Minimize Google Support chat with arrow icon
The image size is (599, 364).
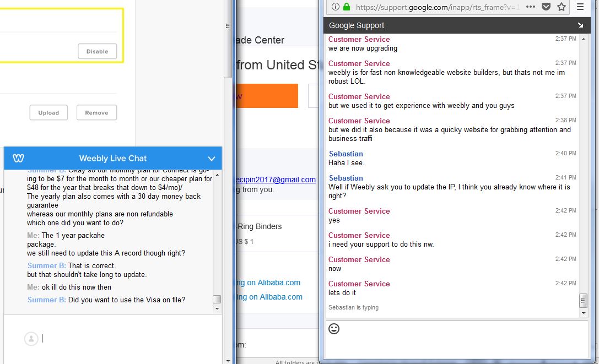[580, 25]
